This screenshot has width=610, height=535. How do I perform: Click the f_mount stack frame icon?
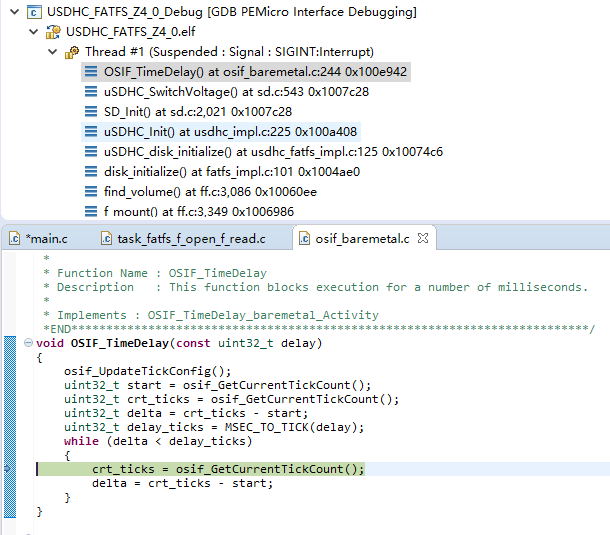pos(91,211)
